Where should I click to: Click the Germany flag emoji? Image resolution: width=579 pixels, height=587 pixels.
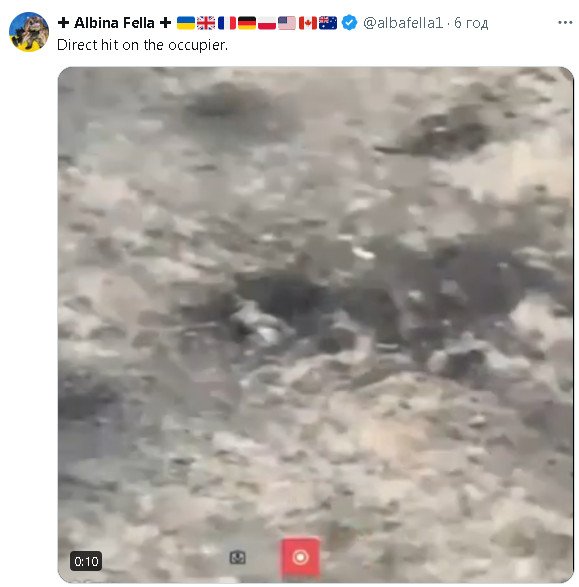pyautogui.click(x=247, y=23)
